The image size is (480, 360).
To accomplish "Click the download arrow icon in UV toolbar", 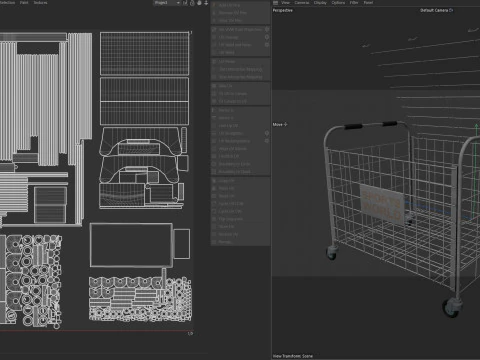I will tap(206, 3).
